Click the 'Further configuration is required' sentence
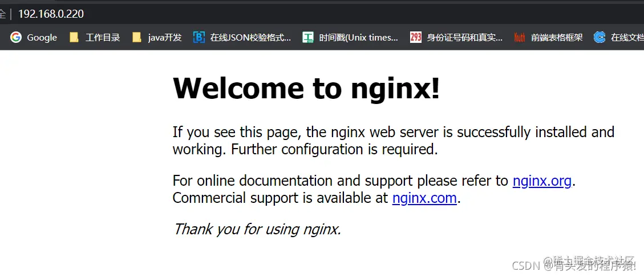This screenshot has height=276, width=644. click(334, 149)
